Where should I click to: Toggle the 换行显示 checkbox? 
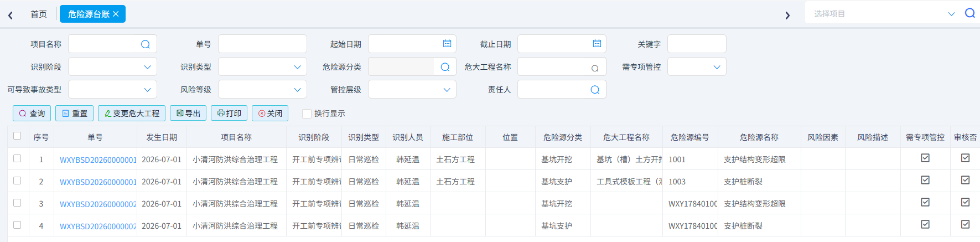307,114
